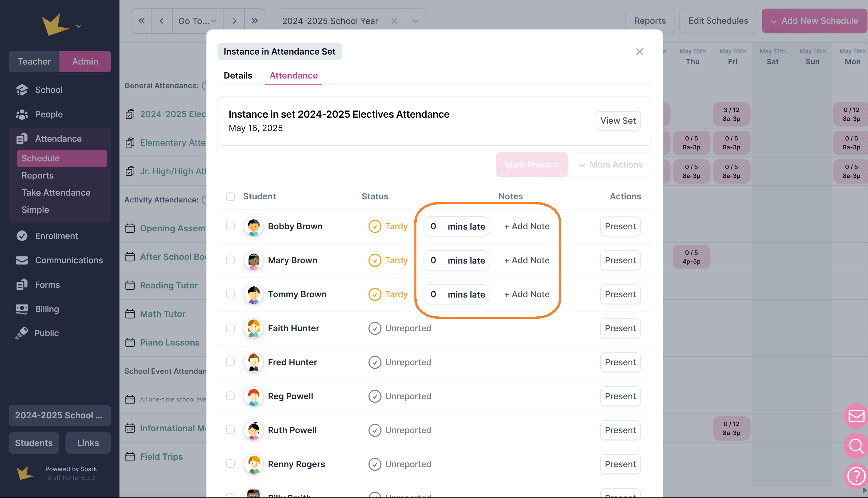Click Mary Brown's avatar
The height and width of the screenshot is (498, 868).
pos(254,260)
